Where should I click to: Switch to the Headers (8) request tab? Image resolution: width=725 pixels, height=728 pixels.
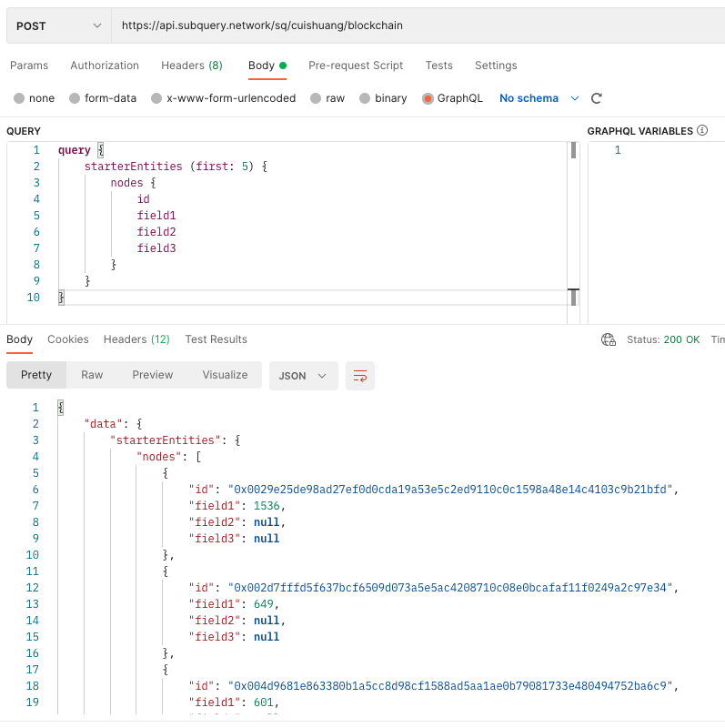coord(191,66)
